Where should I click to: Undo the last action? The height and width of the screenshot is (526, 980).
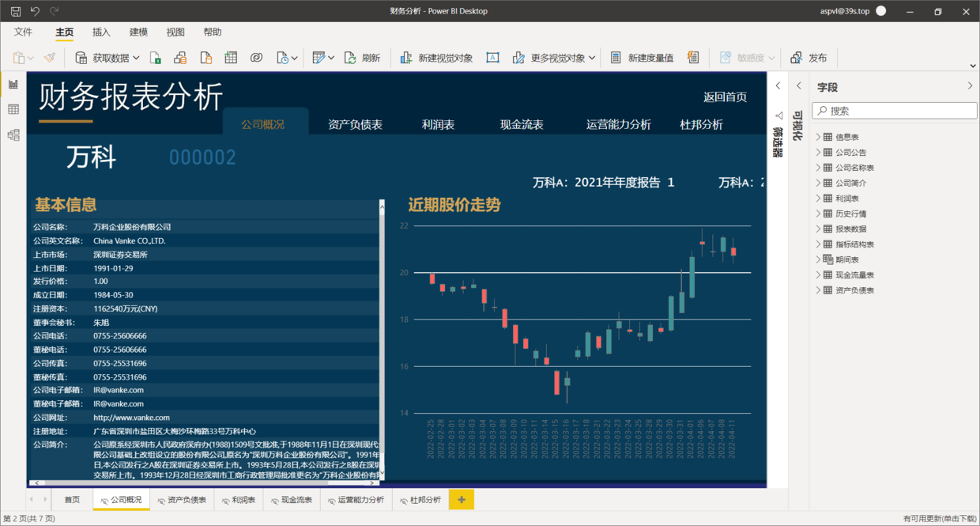click(35, 11)
